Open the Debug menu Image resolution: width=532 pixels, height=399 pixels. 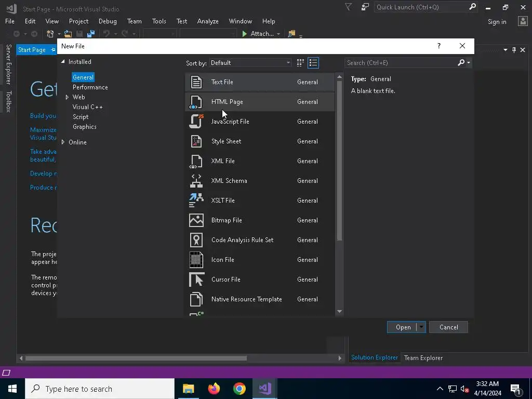tap(108, 21)
